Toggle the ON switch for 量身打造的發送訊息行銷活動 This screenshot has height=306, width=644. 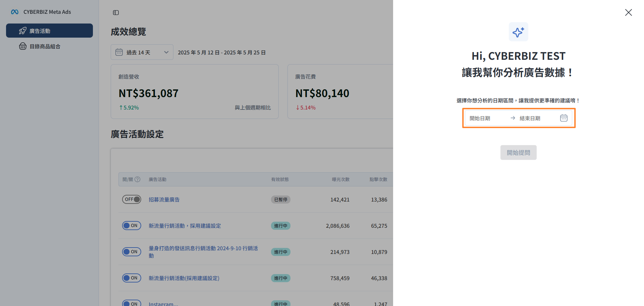tap(131, 252)
